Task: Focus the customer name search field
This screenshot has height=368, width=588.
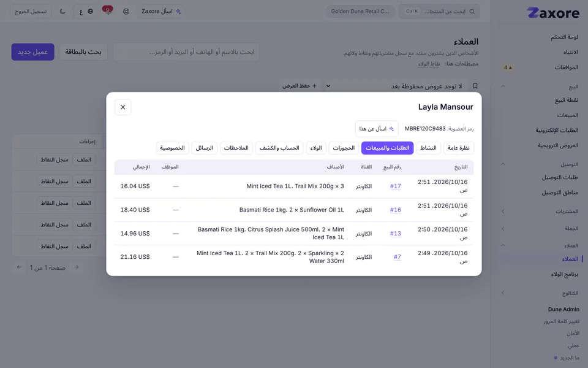Action: [186, 52]
